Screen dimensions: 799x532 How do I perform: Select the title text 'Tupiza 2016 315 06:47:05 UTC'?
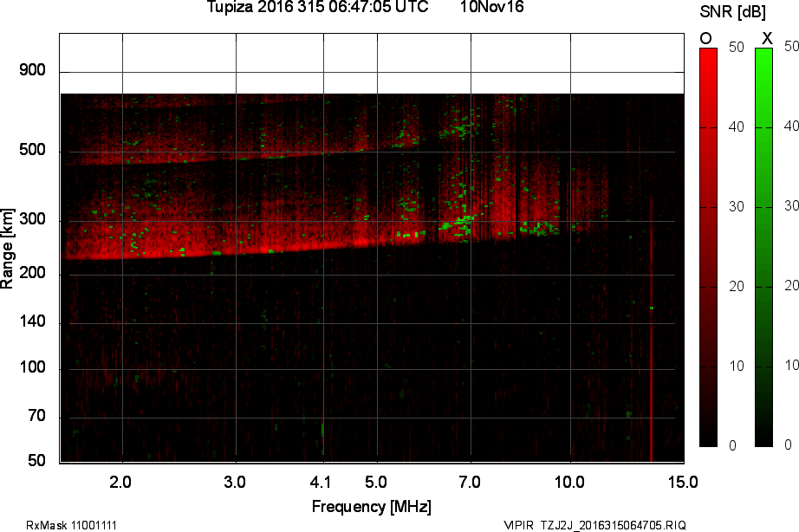[x=317, y=7]
